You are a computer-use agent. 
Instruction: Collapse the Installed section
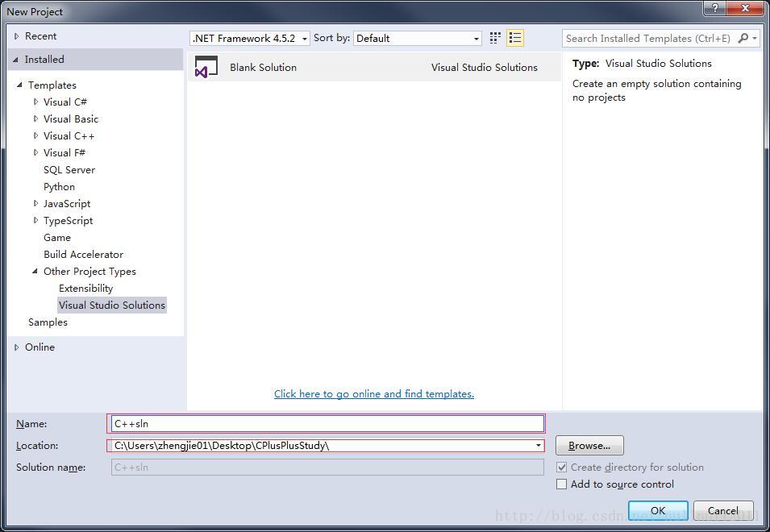(15, 60)
